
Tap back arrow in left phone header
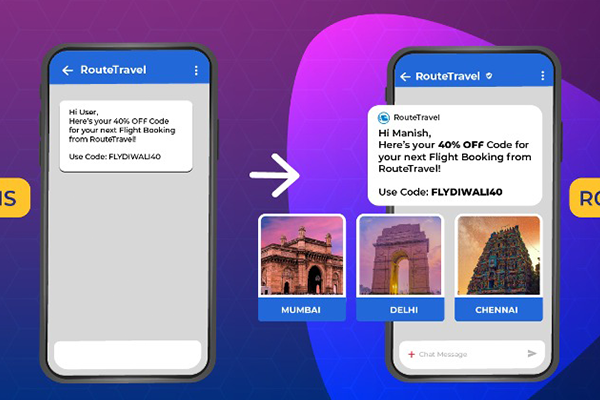(68, 70)
